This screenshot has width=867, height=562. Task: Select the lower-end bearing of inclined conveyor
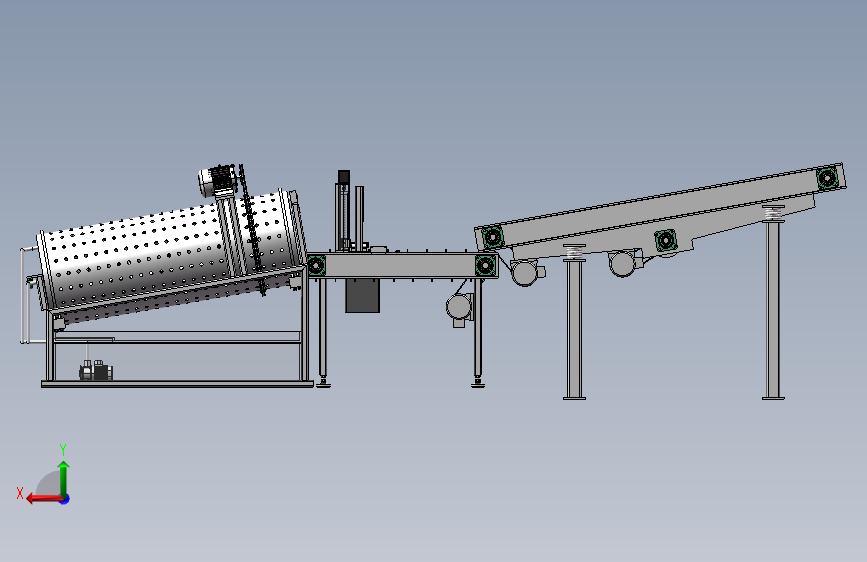[493, 237]
